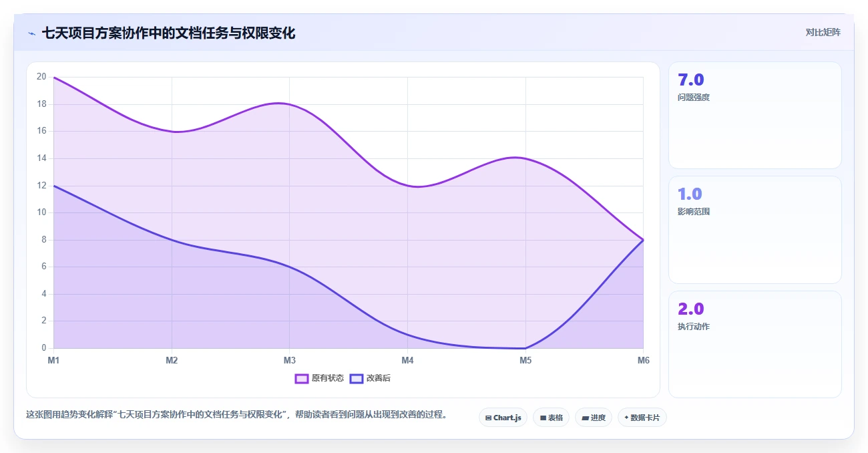The width and height of the screenshot is (868, 453).
Task: Click the lightning icon beside the title
Action: [31, 33]
